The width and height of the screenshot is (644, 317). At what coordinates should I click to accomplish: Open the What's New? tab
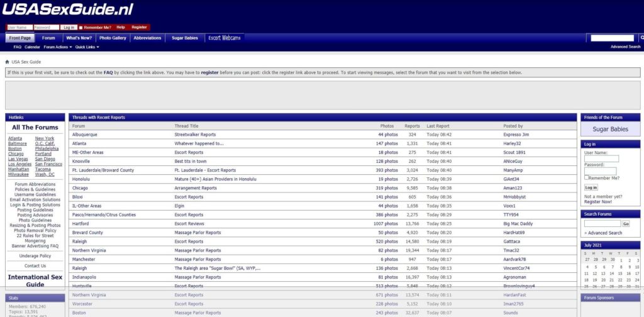79,38
